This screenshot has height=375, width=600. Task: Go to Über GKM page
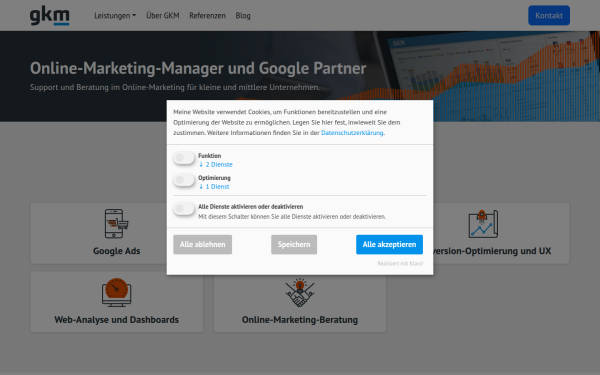pyautogui.click(x=163, y=16)
